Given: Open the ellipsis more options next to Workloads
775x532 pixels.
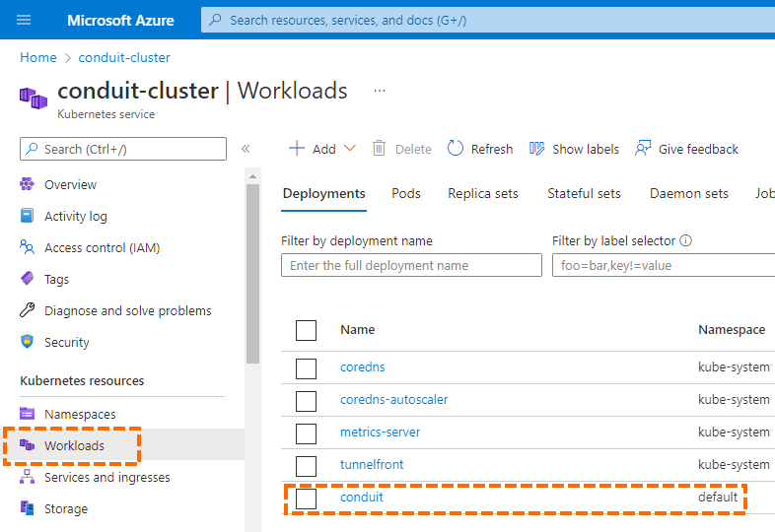Looking at the screenshot, I should (x=379, y=91).
